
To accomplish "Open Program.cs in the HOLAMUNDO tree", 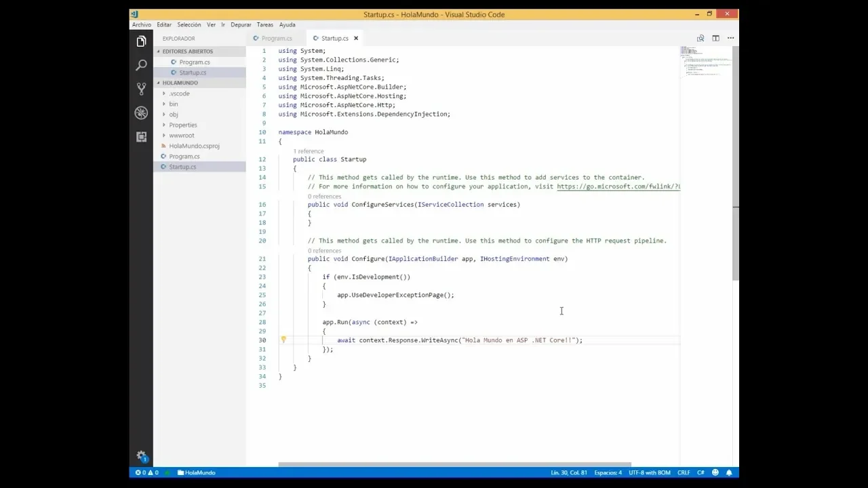I will (184, 157).
